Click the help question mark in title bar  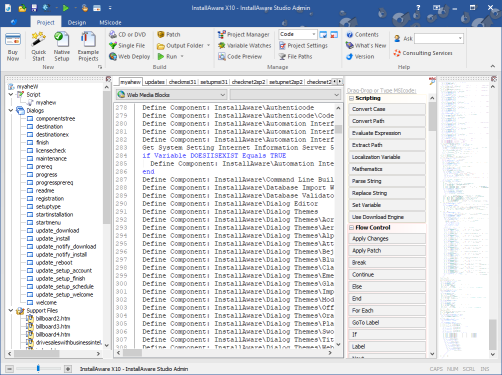[418, 7]
